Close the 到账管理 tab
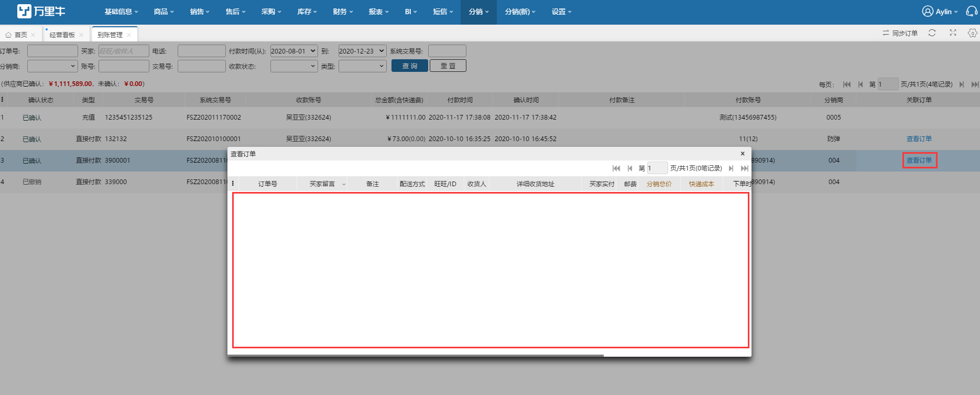This screenshot has width=980, height=395. [x=129, y=35]
